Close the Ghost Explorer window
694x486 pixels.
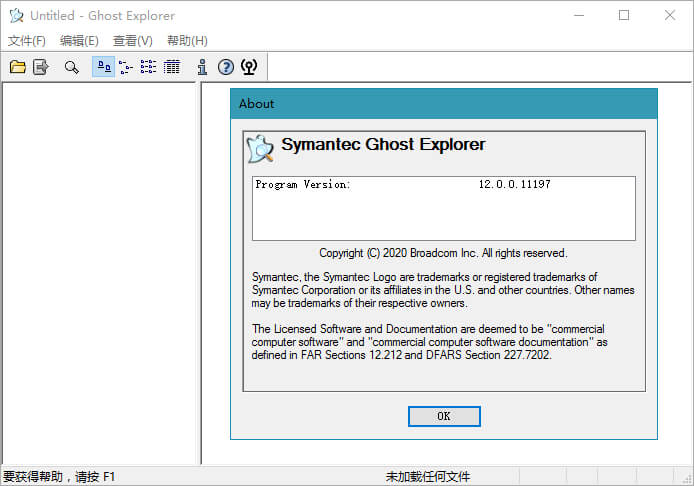(670, 15)
